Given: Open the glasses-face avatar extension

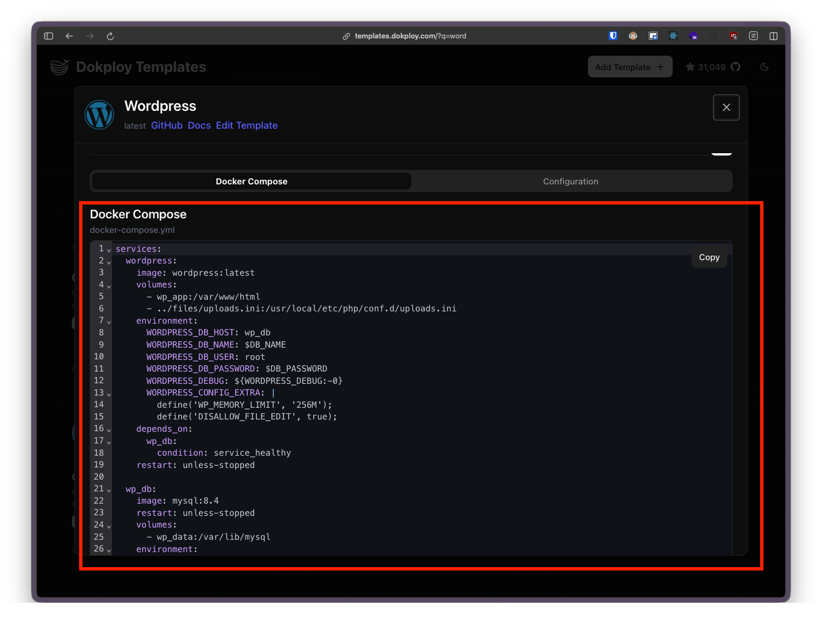Looking at the screenshot, I should click(x=633, y=36).
